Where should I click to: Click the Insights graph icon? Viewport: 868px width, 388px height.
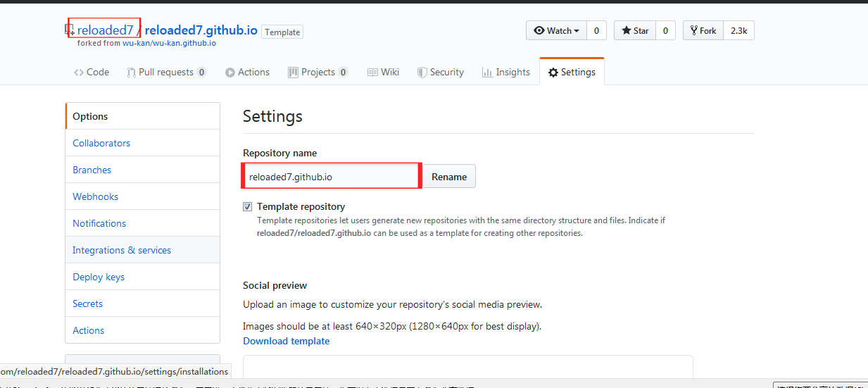(487, 73)
